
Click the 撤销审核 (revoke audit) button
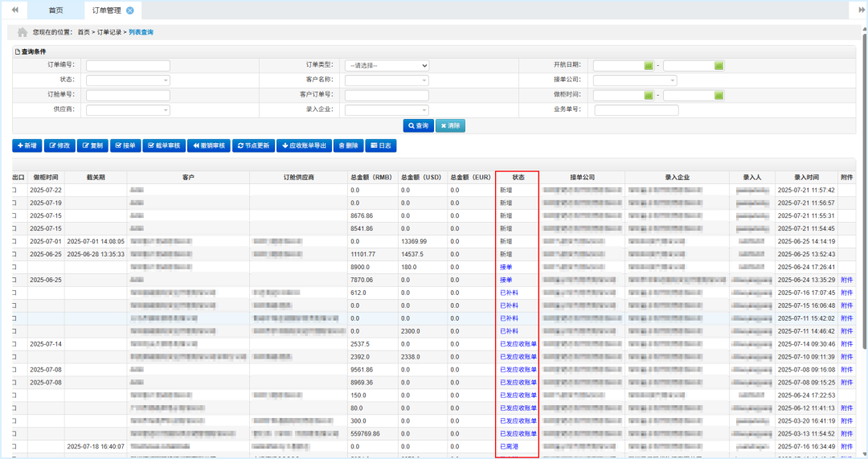(x=208, y=145)
